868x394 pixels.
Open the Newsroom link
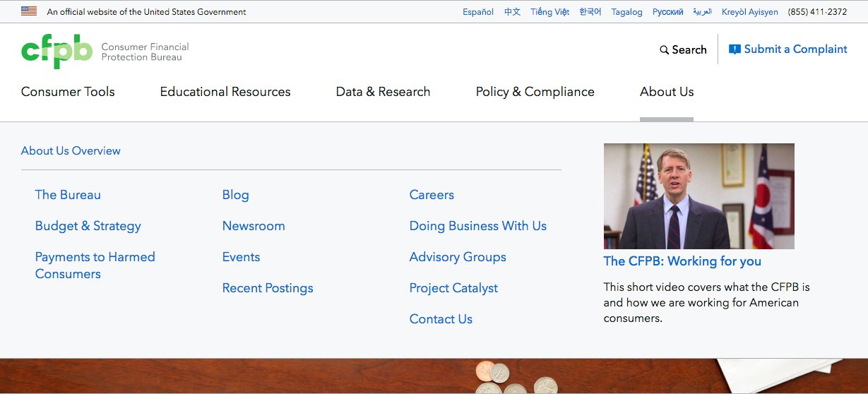pyautogui.click(x=254, y=226)
